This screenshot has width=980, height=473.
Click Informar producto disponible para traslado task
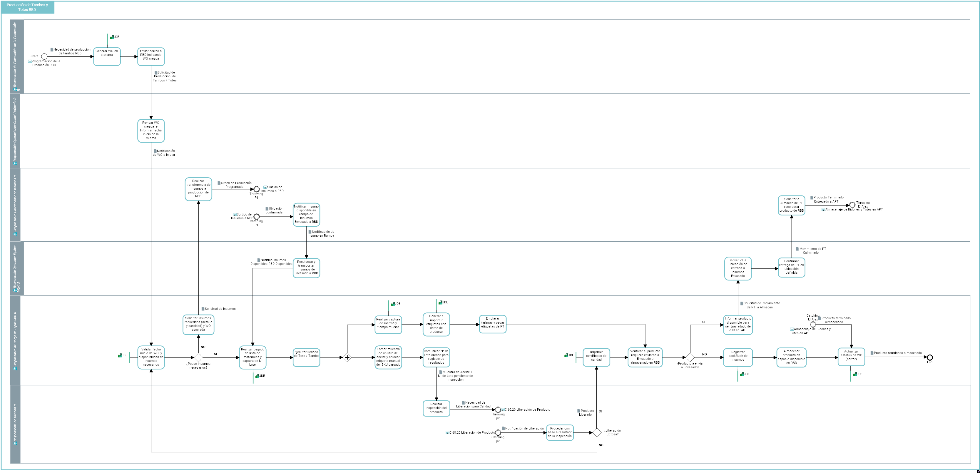tap(738, 325)
